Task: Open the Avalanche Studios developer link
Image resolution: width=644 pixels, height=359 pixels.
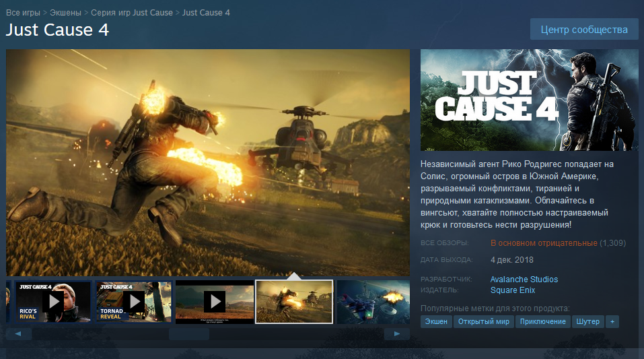Action: coord(524,280)
